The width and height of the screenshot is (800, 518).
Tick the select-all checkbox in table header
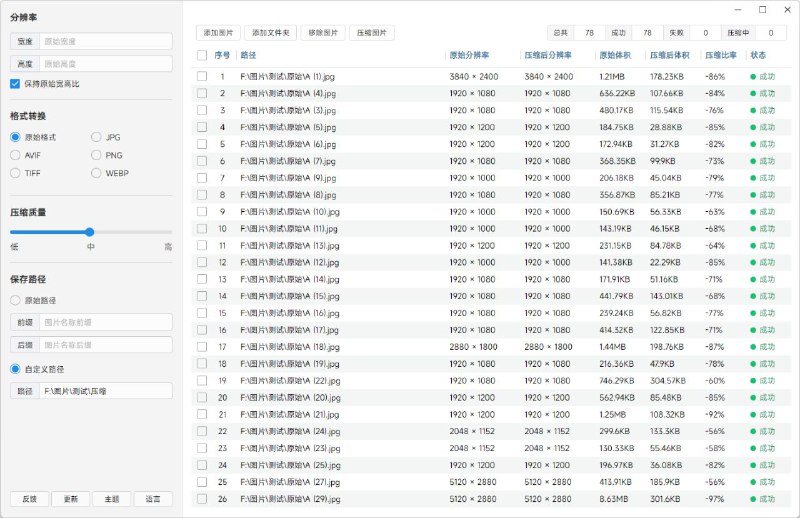pyautogui.click(x=202, y=55)
